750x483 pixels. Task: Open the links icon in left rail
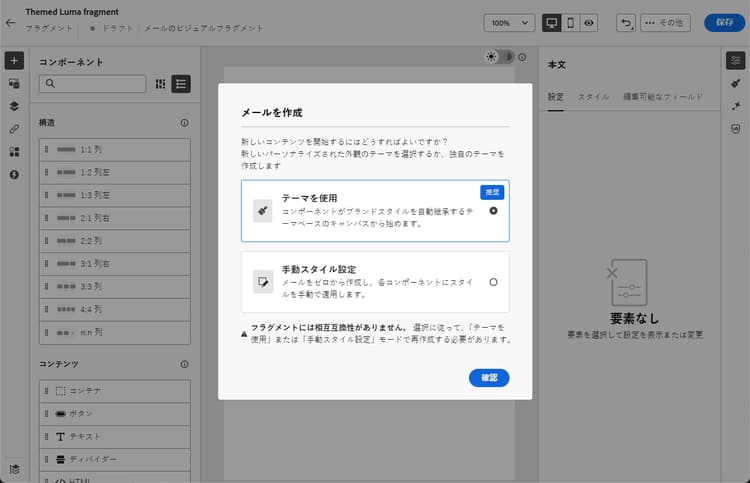14,129
